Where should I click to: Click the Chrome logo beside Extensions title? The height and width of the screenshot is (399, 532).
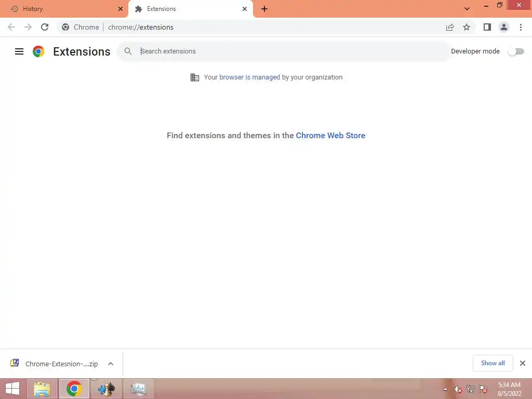click(x=38, y=51)
